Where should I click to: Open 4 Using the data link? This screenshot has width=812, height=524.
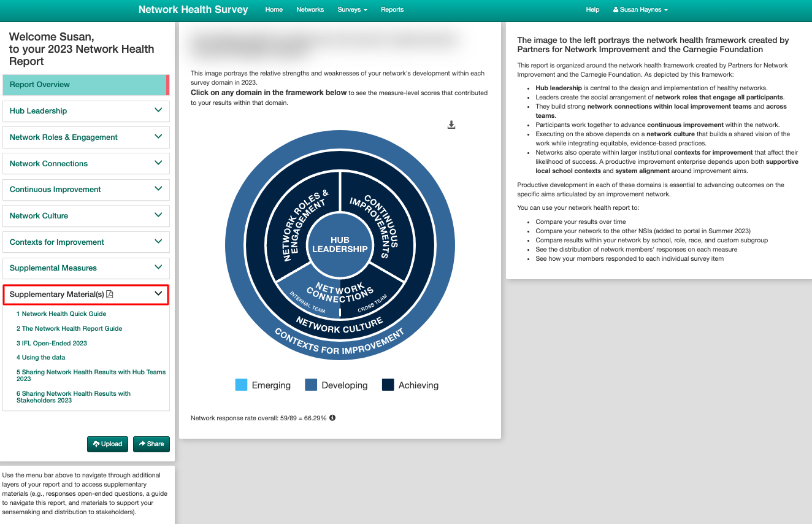click(x=40, y=357)
